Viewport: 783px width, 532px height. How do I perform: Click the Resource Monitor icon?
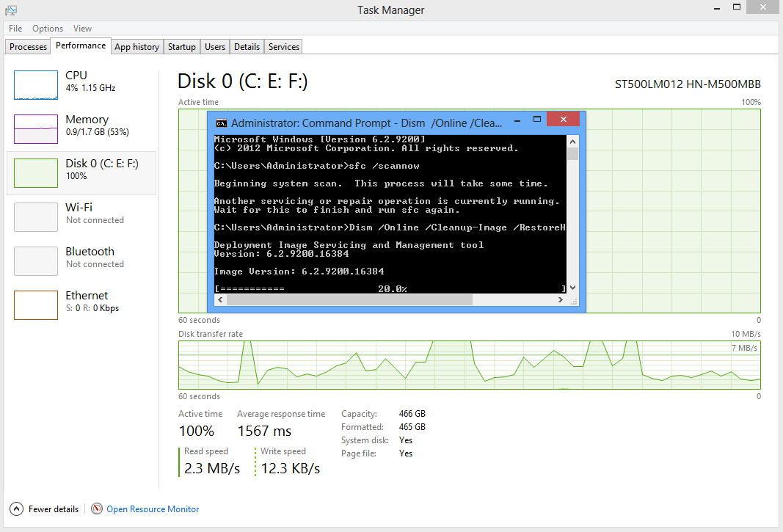[x=97, y=509]
